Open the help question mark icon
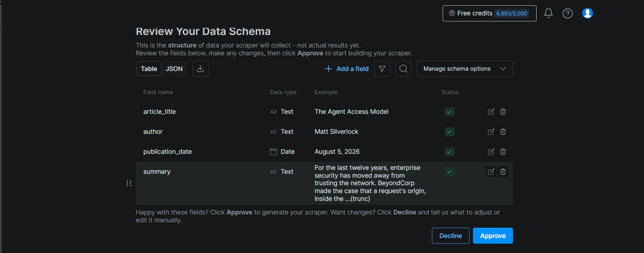This screenshot has height=253, width=644. point(568,13)
